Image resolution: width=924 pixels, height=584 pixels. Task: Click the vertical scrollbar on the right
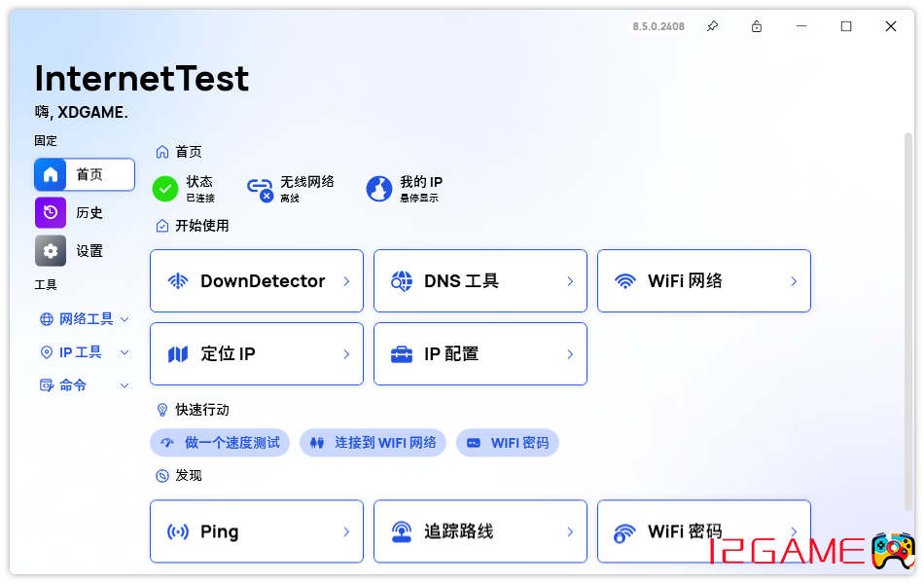pos(908,321)
